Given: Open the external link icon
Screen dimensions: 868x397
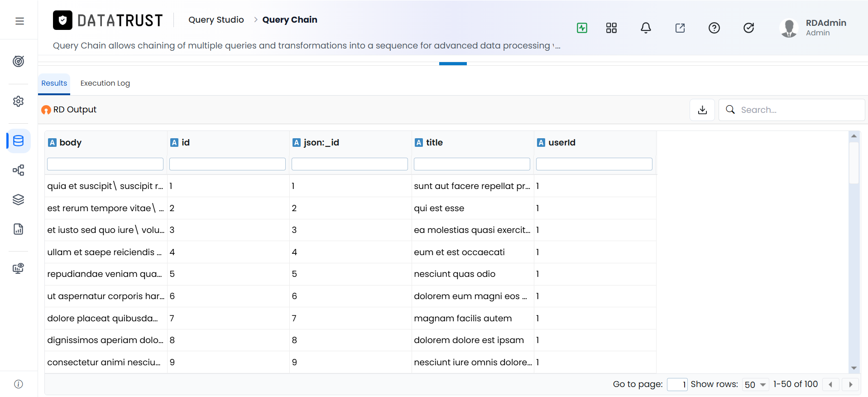Looking at the screenshot, I should pyautogui.click(x=680, y=28).
